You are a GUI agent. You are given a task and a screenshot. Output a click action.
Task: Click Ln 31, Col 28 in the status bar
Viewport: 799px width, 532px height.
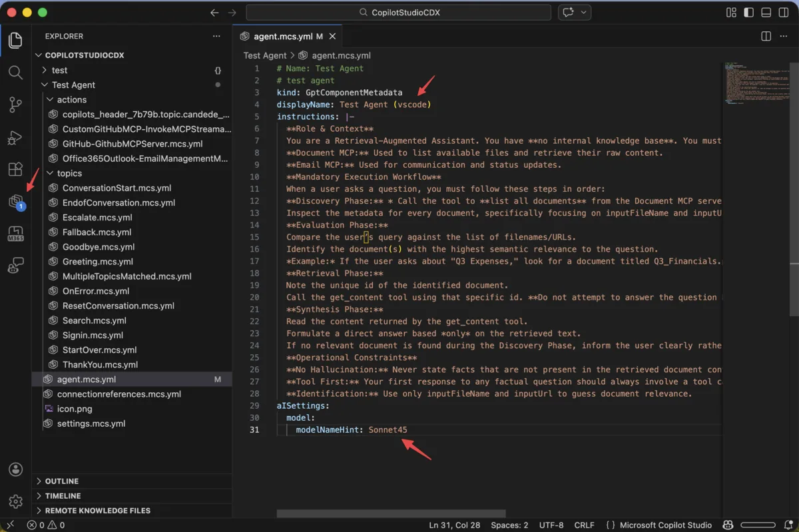tap(454, 525)
